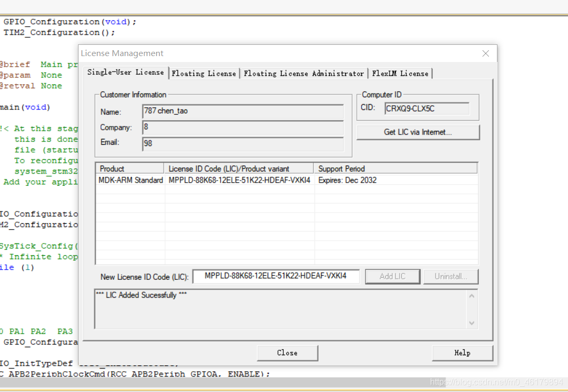568x392 pixels.
Task: Click the Support Period column header
Action: click(x=395, y=169)
